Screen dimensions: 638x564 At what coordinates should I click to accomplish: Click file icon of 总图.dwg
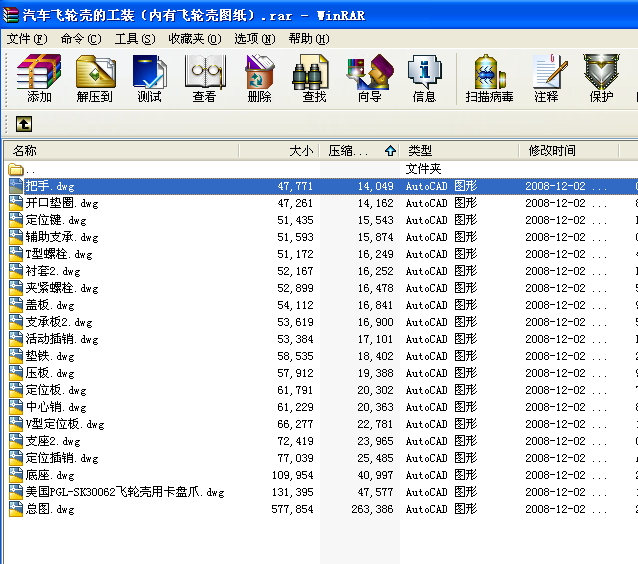click(x=16, y=509)
